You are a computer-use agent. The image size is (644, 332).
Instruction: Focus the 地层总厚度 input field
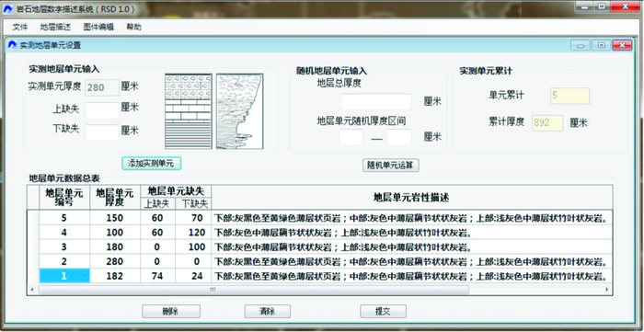[x=375, y=102]
